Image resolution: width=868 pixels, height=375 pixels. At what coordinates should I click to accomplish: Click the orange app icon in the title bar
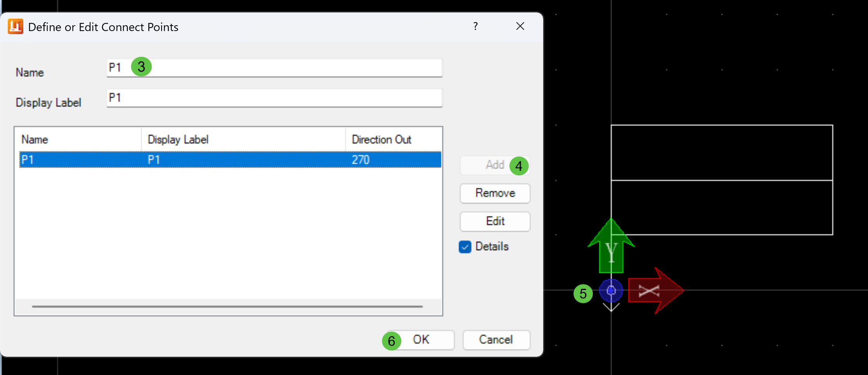coord(16,26)
